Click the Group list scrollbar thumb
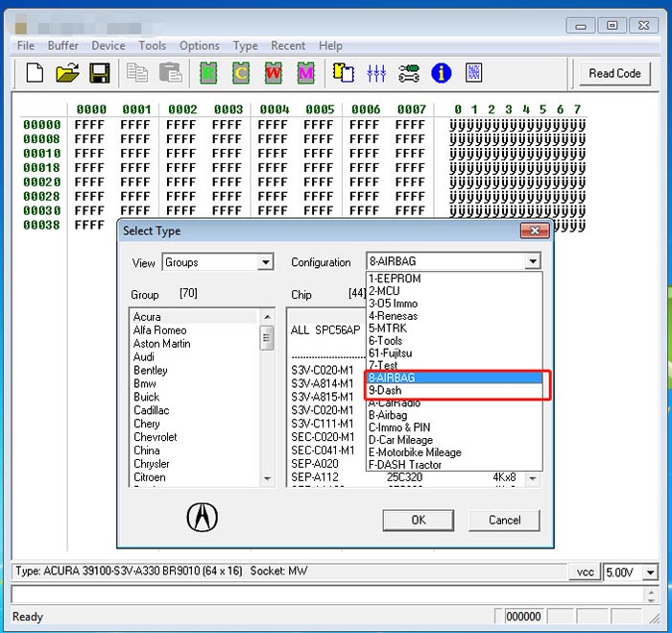Screen dimensions: 672x633 click(267, 338)
